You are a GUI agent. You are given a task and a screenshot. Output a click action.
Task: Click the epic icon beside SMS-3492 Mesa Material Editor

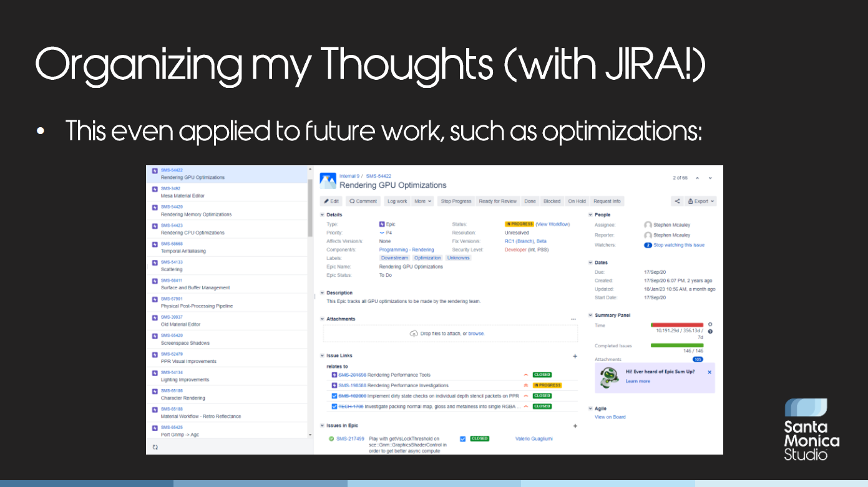tap(155, 189)
